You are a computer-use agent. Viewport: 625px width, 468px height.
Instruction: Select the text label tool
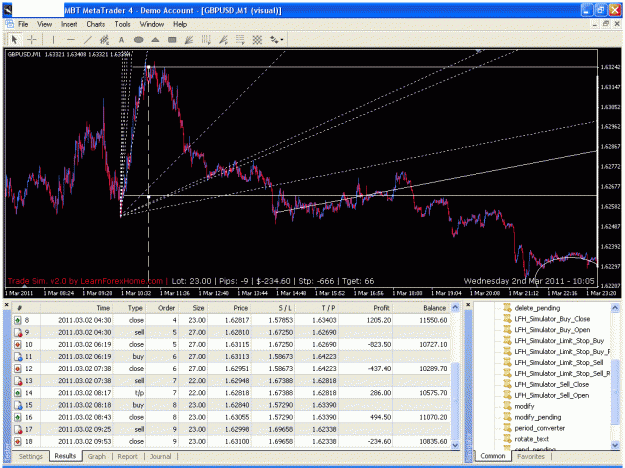tap(122, 39)
